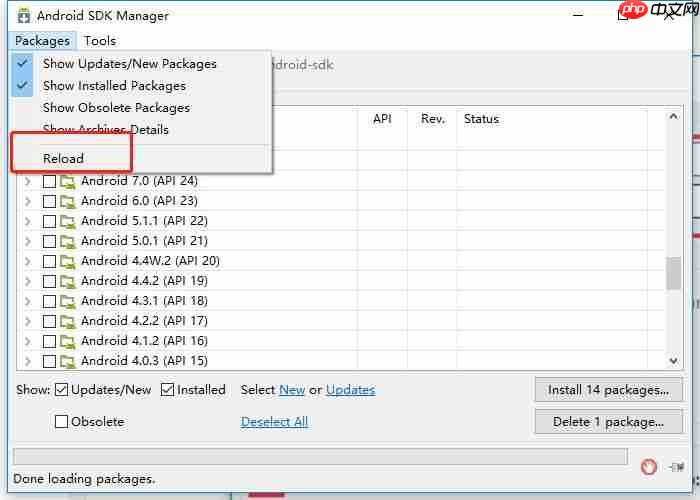The height and width of the screenshot is (500, 700).
Task: Click the Updates link next to Select
Action: pyautogui.click(x=350, y=390)
